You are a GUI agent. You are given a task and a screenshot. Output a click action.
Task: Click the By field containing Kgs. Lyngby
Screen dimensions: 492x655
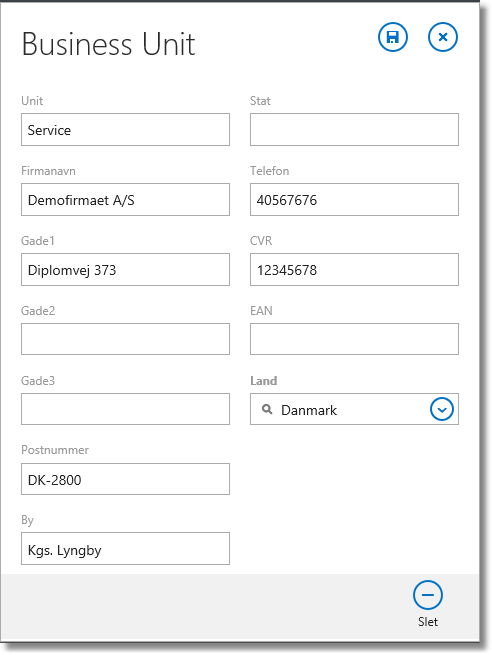coord(125,548)
